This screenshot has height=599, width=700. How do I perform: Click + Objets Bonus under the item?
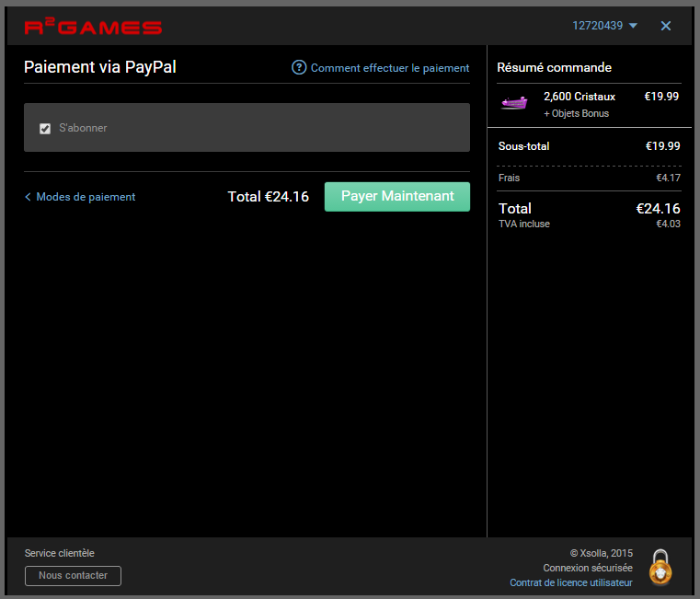pyautogui.click(x=576, y=113)
